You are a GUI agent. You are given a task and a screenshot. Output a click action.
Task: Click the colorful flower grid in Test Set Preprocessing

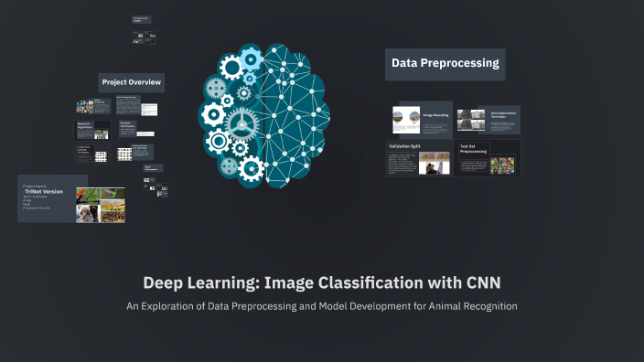(502, 165)
